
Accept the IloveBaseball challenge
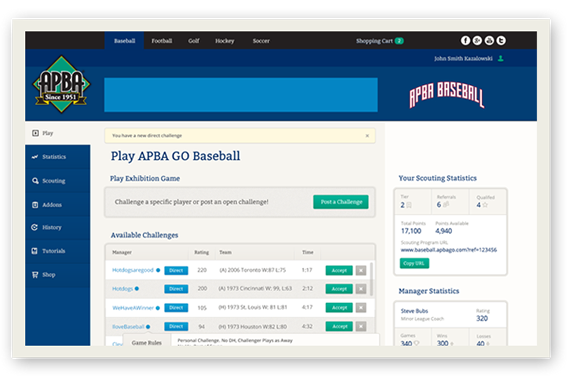point(339,327)
